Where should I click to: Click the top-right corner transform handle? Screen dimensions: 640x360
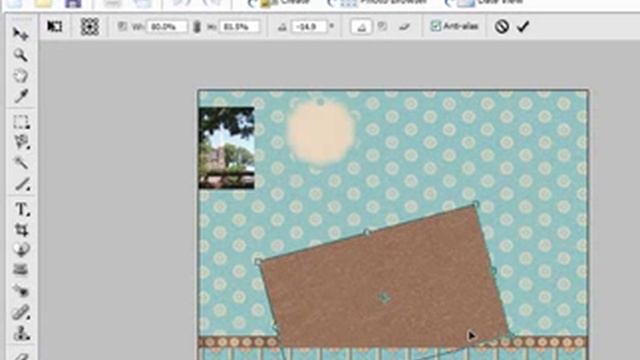pos(476,204)
